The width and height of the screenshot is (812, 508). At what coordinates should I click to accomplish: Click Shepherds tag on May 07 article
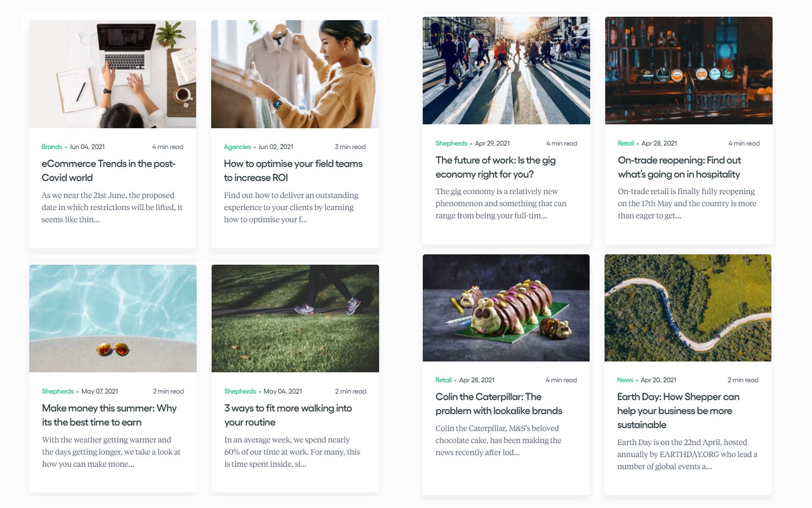click(x=58, y=392)
